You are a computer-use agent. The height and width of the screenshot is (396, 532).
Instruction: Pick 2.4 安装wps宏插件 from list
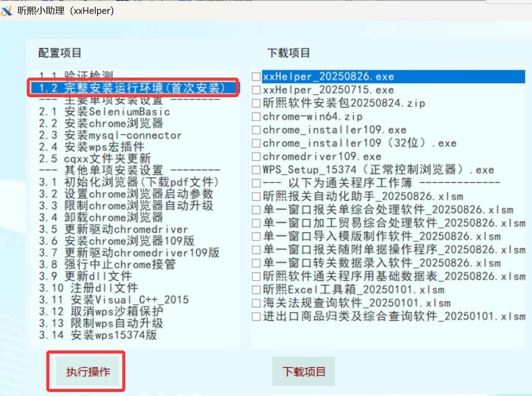(x=98, y=147)
